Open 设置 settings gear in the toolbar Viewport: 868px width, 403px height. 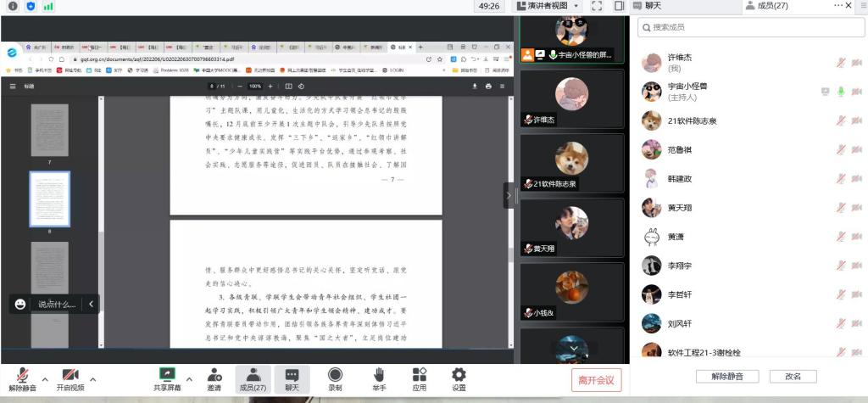(459, 380)
